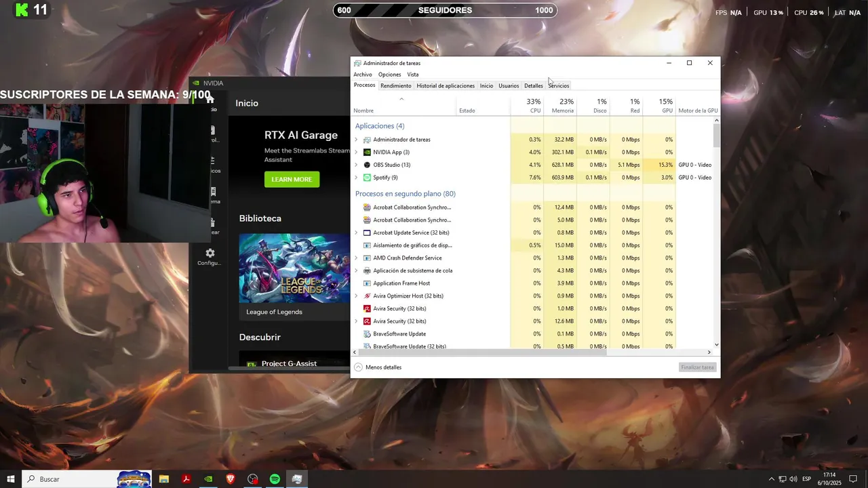The width and height of the screenshot is (868, 488).
Task: Sort processes by Disco column
Action: coord(593,106)
